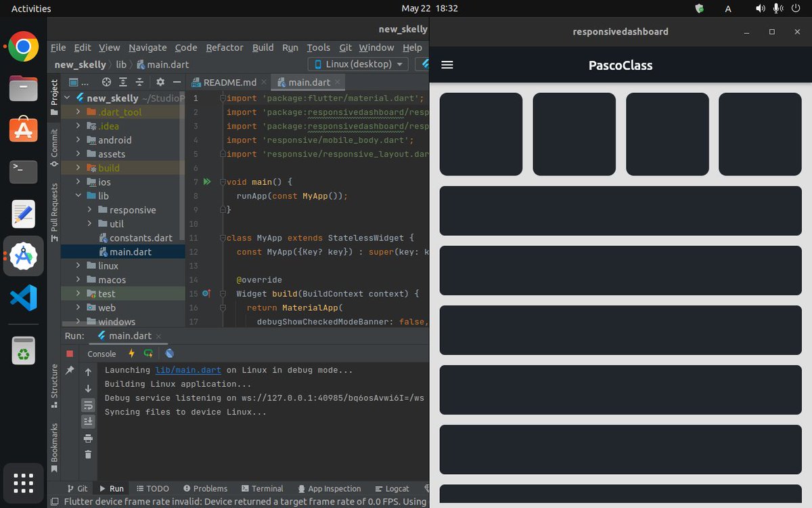Open Project panel settings gear
Image resolution: width=812 pixels, height=508 pixels.
click(160, 82)
